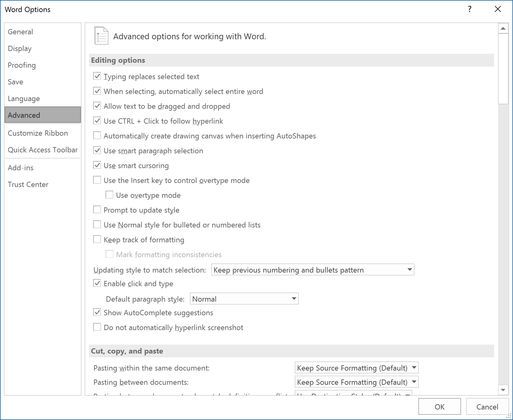Open Updating style to match selection dropdown
The width and height of the screenshot is (513, 420).
(x=313, y=270)
